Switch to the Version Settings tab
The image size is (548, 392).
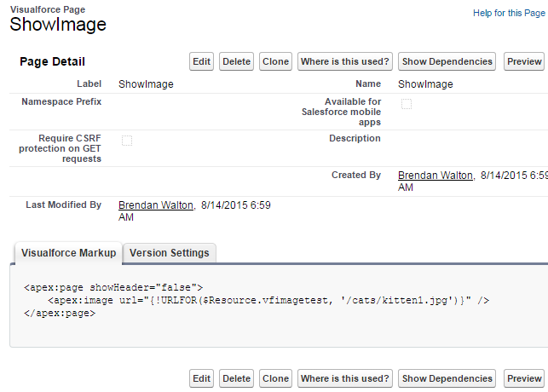click(169, 253)
